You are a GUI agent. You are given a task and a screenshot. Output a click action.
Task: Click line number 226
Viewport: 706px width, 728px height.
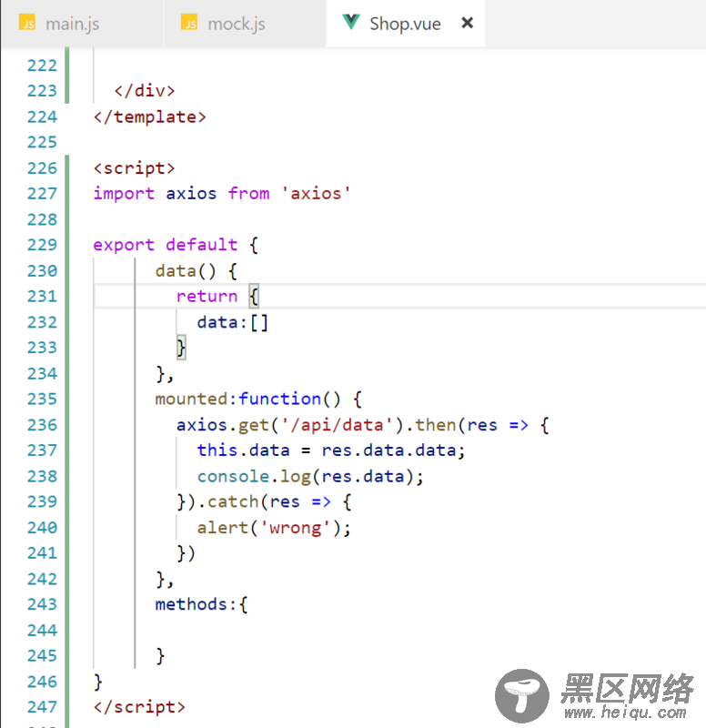(x=42, y=168)
